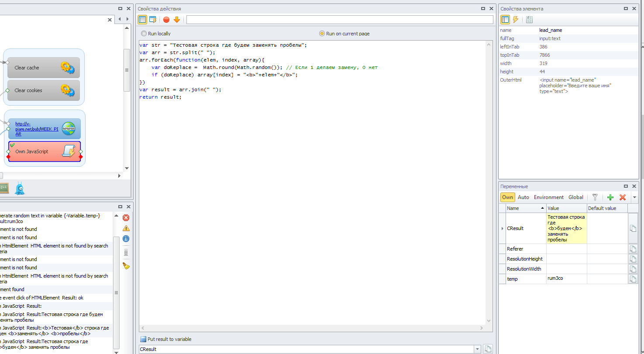Select the lead_name property value
644x354 pixels.
pos(551,30)
